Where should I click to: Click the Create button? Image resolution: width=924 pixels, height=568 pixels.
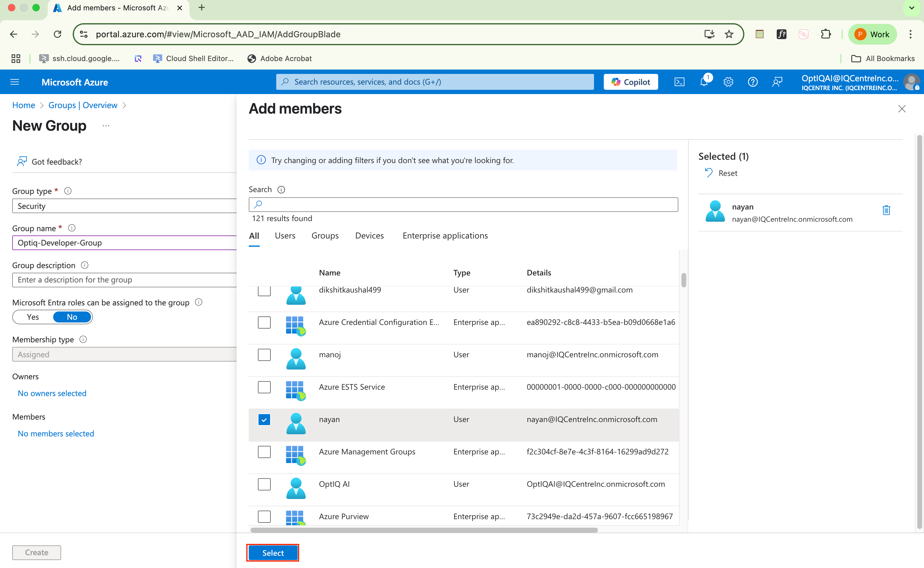click(x=36, y=553)
